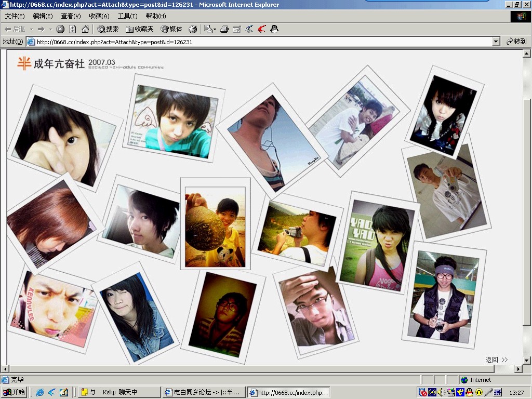Toggle the 媒体 (Media) panel
Image resolution: width=532 pixels, height=399 pixels.
click(171, 29)
